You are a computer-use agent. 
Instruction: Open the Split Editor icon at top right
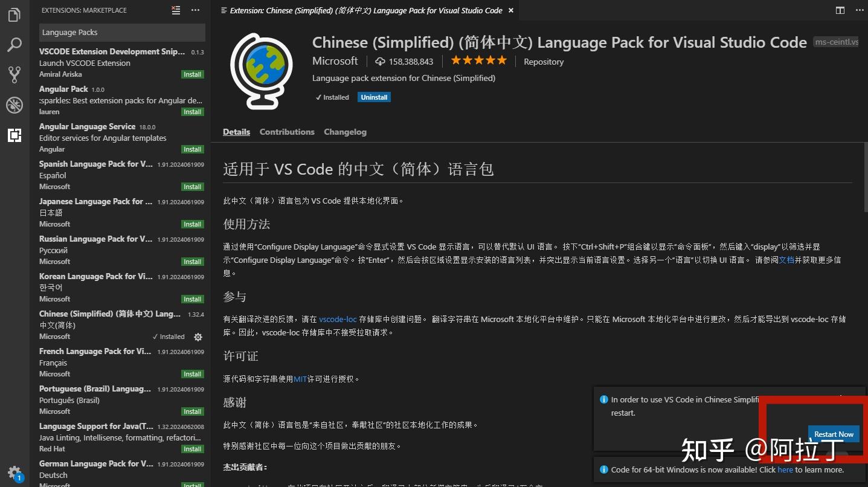(x=840, y=10)
